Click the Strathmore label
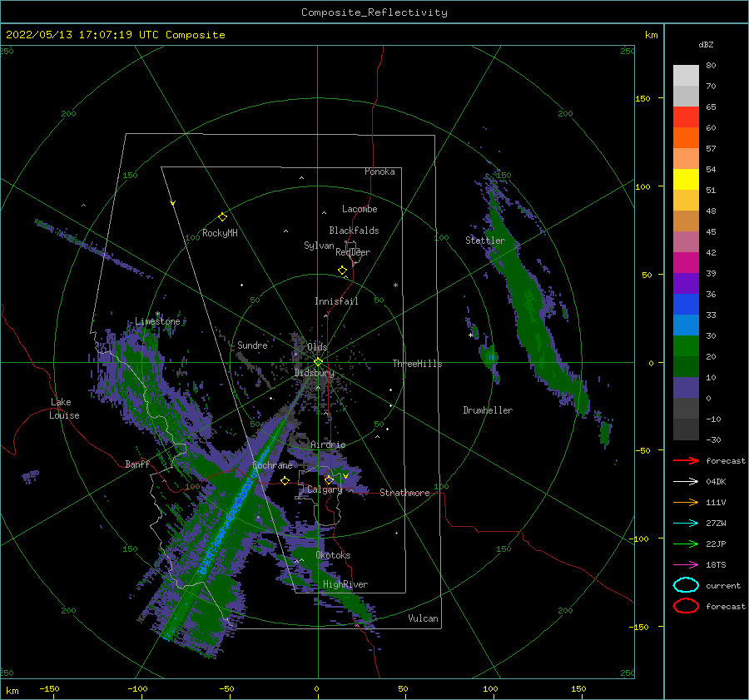 (404, 493)
